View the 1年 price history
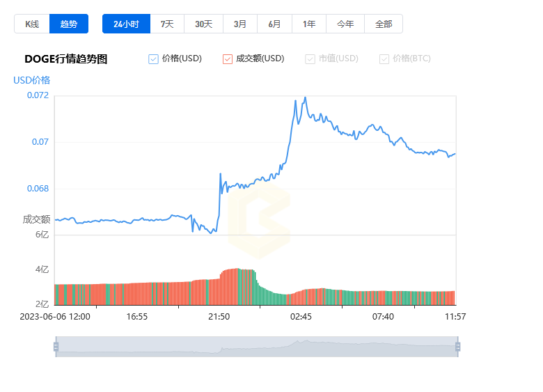This screenshot has width=543, height=392. [x=309, y=24]
